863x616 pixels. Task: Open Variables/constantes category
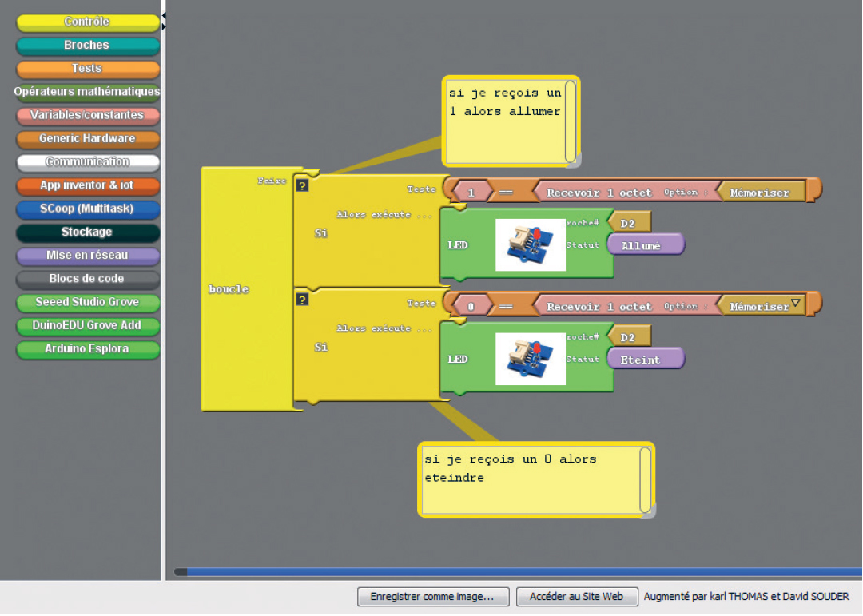(88, 115)
